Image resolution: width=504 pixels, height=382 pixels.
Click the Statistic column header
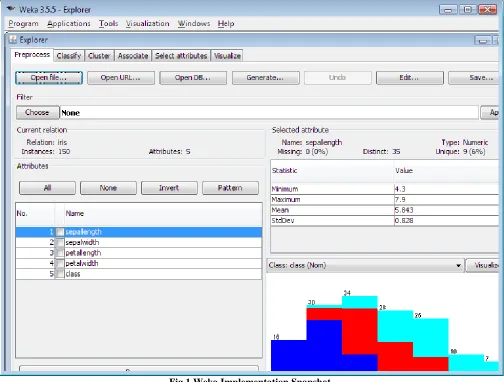[332, 171]
